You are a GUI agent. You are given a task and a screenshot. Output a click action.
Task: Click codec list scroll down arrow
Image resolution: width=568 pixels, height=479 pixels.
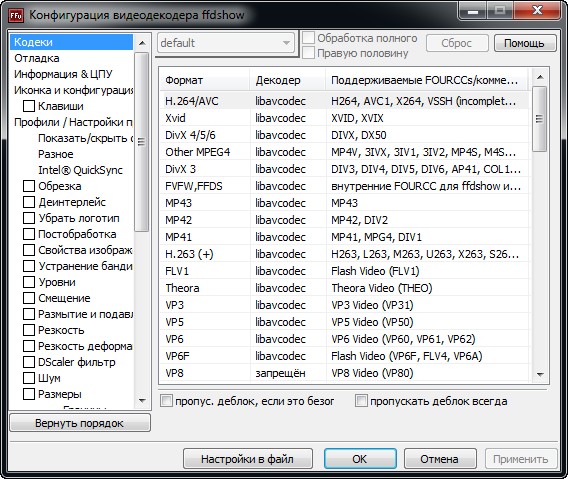[x=540, y=374]
